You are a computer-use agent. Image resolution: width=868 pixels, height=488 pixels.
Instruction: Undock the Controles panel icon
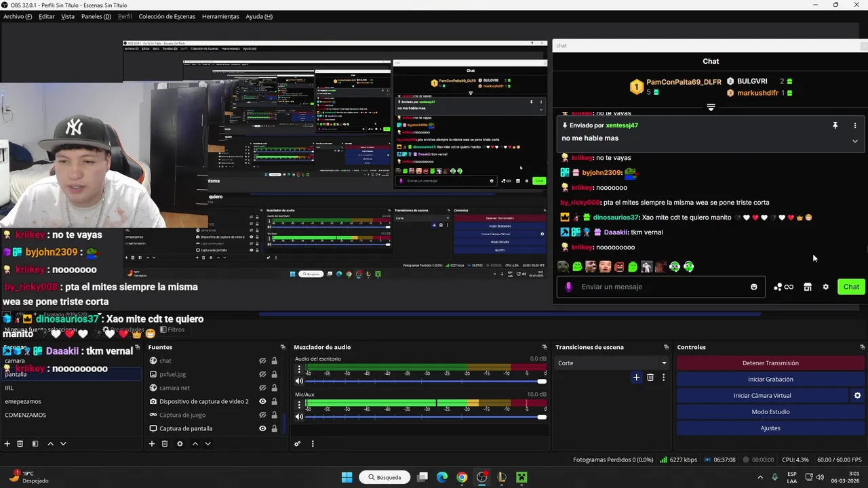tap(862, 347)
